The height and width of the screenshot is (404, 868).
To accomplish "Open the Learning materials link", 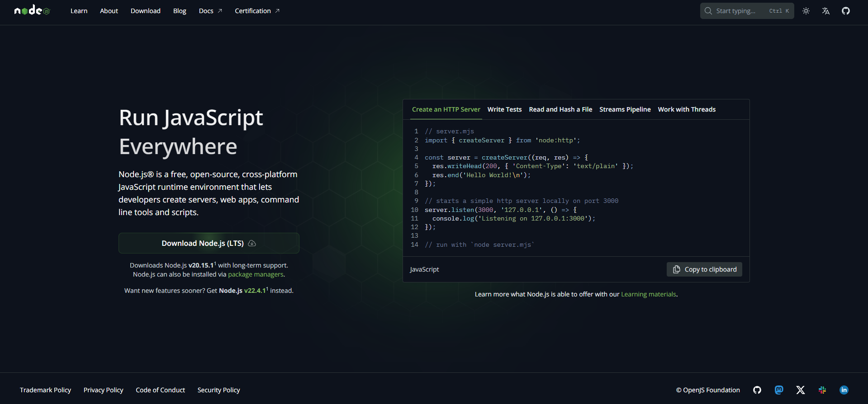I will 649,294.
